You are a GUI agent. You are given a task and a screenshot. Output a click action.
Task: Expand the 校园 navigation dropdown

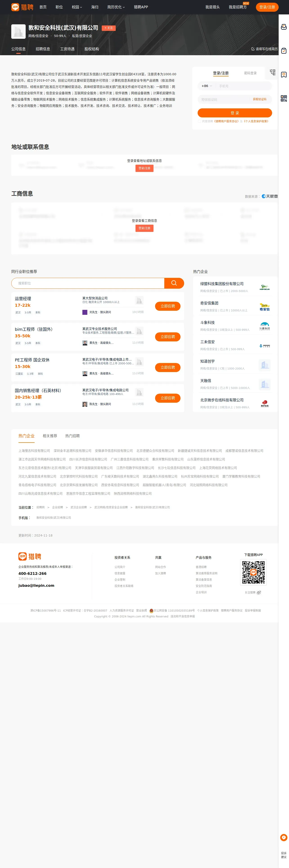77,7
